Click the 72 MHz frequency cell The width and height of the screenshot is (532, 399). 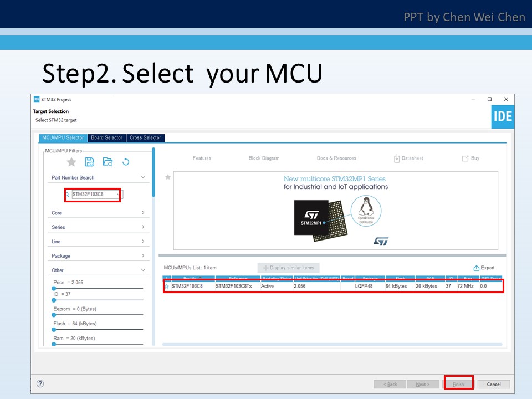465,286
